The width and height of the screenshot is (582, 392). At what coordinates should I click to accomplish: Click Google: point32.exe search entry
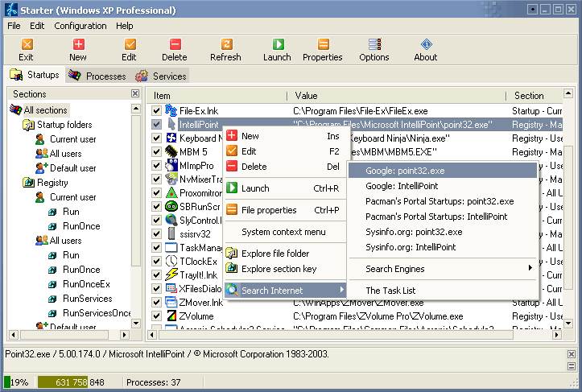coord(405,171)
